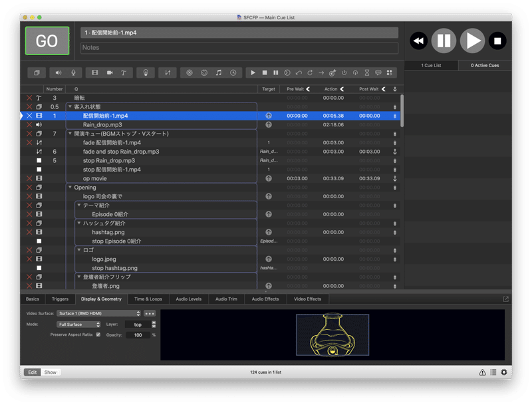Collapse the Opening group

click(x=70, y=188)
